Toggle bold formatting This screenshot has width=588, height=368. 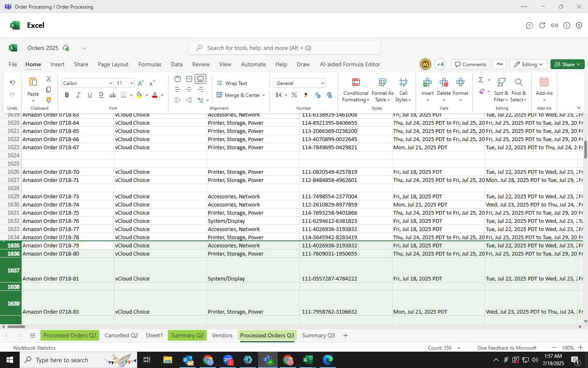point(67,95)
